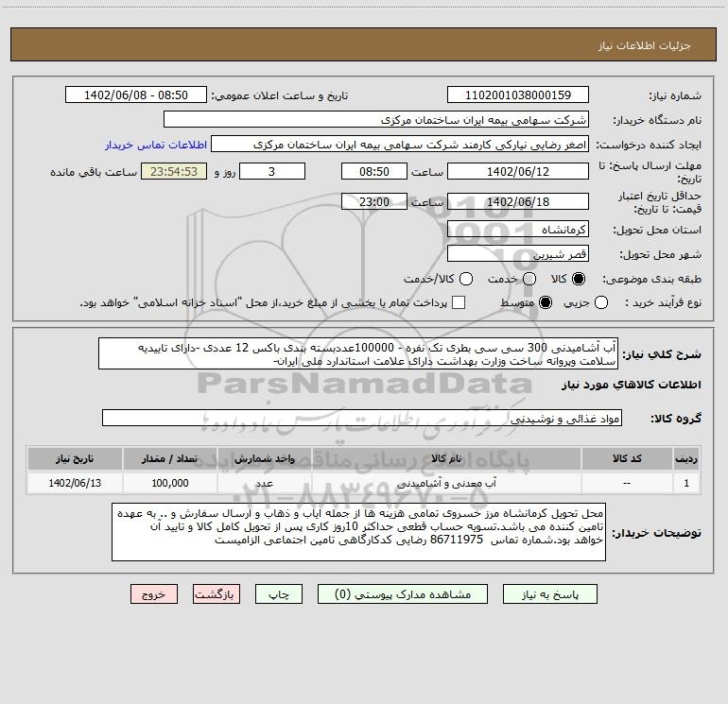Click row number 1 cell
The height and width of the screenshot is (704, 728).
click(686, 483)
